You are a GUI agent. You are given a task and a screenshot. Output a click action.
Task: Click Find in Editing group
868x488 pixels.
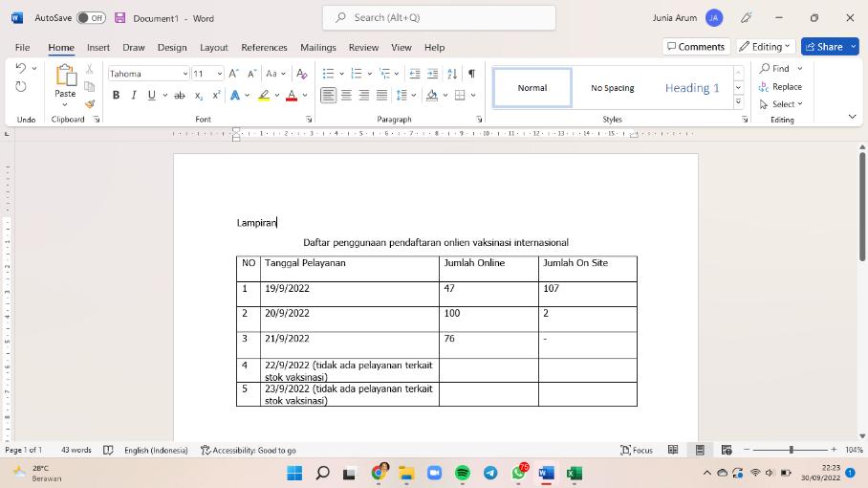click(x=774, y=68)
